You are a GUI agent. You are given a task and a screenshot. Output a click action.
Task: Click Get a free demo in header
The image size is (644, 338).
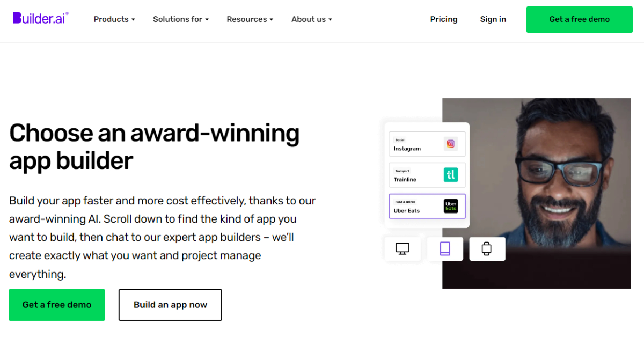pyautogui.click(x=580, y=19)
